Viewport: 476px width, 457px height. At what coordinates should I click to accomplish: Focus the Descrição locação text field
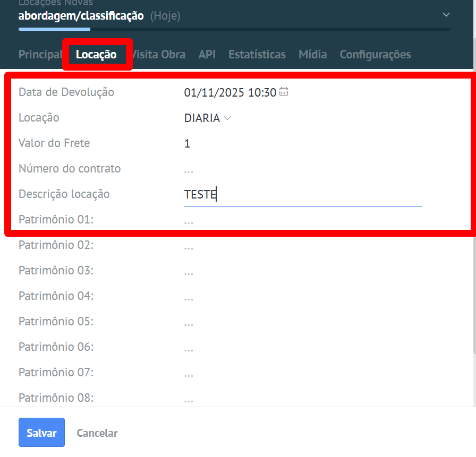(303, 195)
